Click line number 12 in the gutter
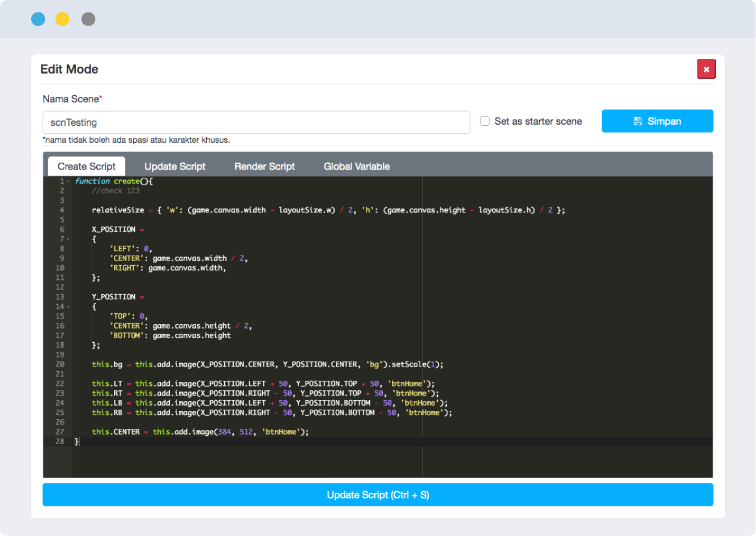756x536 pixels. pos(60,287)
